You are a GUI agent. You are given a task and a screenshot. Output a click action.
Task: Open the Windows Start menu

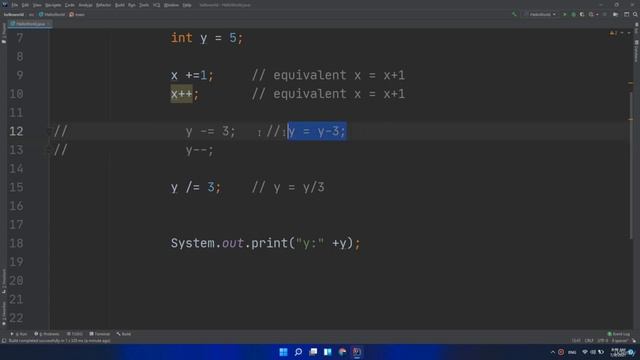point(283,352)
